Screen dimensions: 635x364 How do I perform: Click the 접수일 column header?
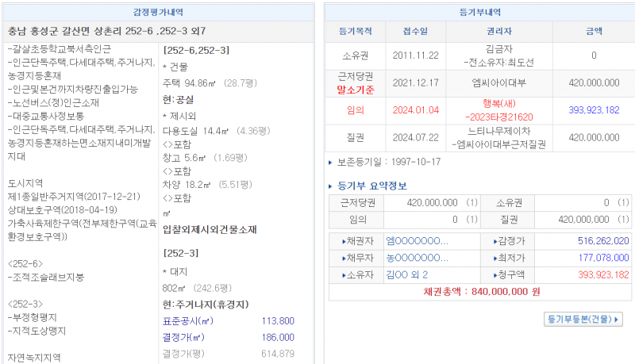[415, 33]
